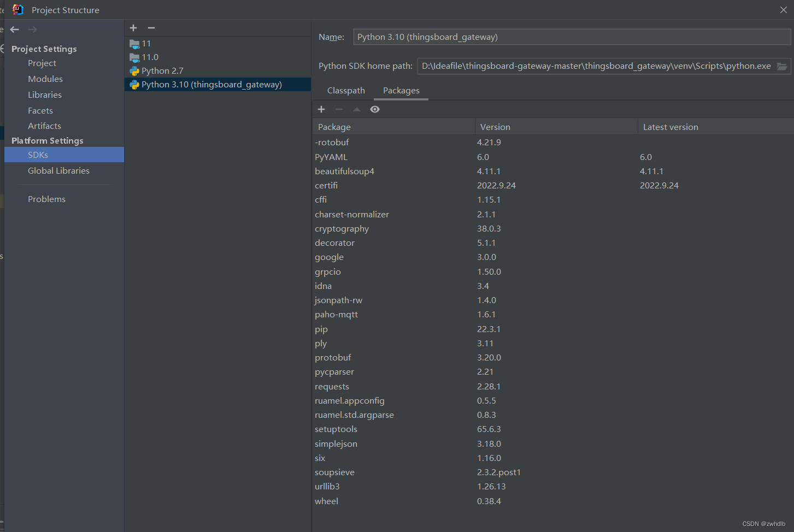
Task: Select the six package row
Action: (553, 458)
